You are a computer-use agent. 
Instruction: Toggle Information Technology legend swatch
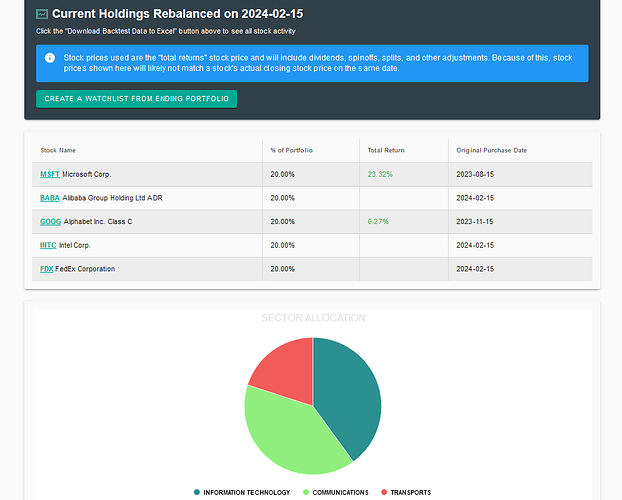[x=197, y=492]
